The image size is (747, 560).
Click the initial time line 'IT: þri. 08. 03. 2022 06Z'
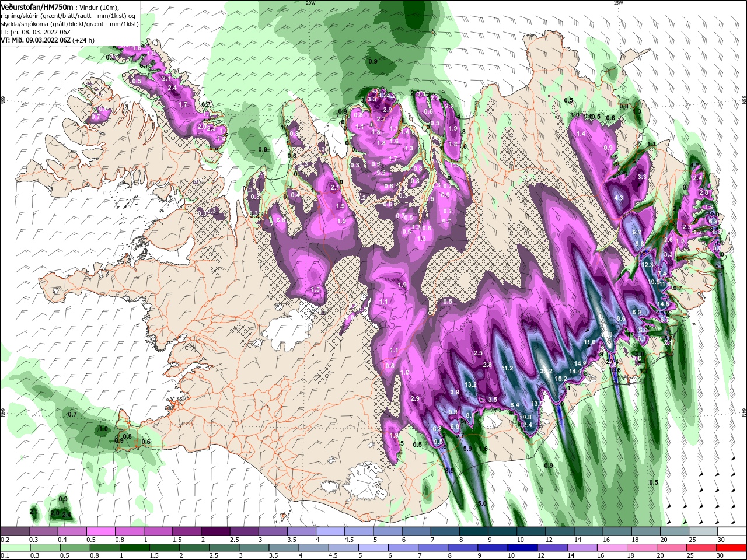[35, 32]
